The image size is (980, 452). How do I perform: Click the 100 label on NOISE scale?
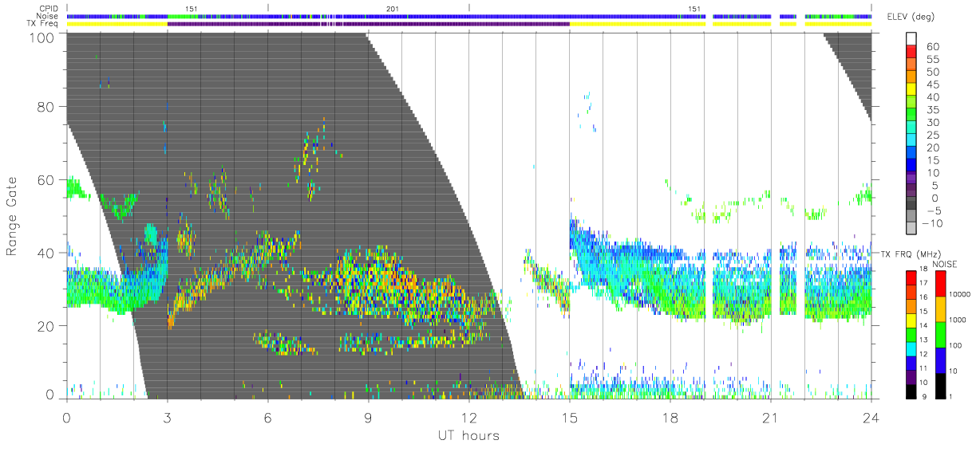(x=954, y=346)
